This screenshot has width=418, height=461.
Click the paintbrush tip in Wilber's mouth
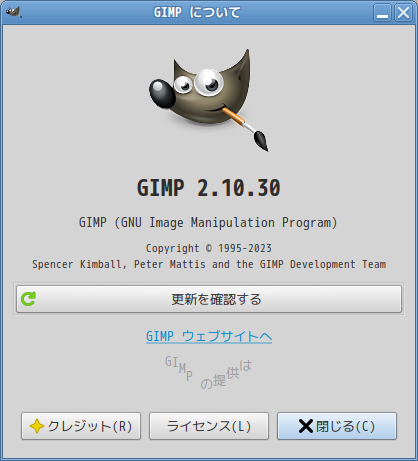261,141
